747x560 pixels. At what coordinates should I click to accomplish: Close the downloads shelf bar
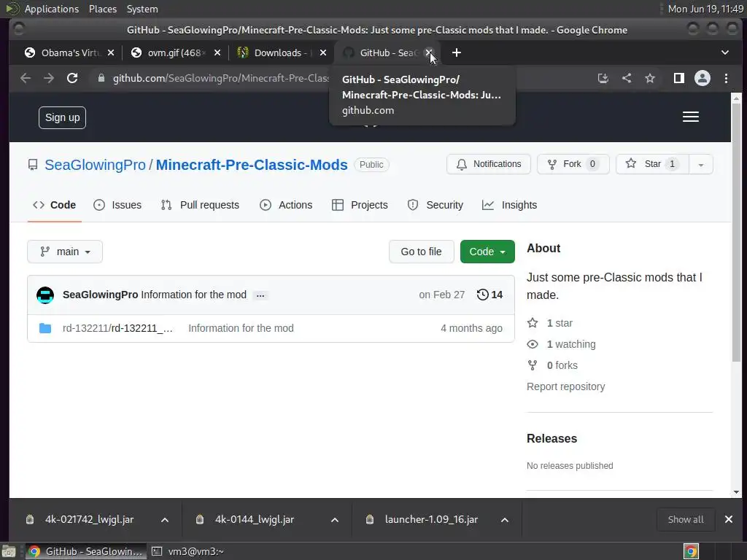[x=729, y=519]
